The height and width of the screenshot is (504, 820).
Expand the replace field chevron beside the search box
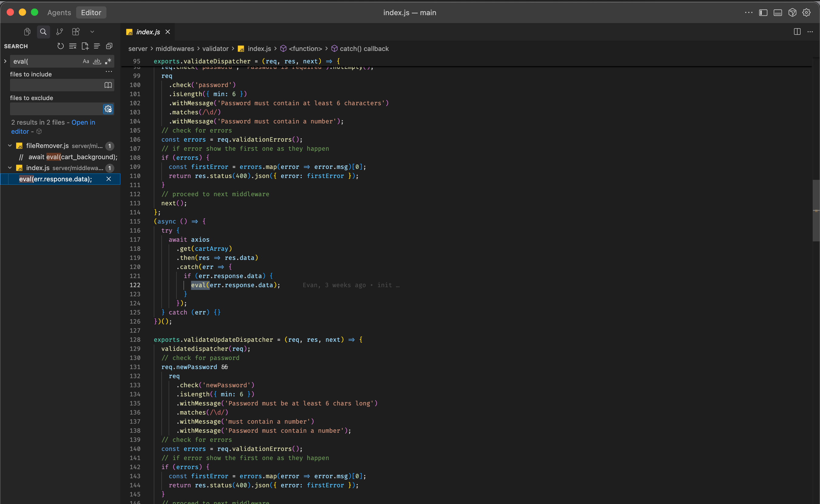click(5, 61)
